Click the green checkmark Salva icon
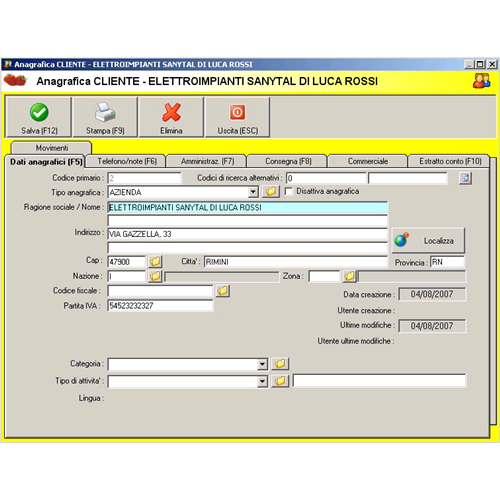The image size is (500, 500). (x=39, y=112)
